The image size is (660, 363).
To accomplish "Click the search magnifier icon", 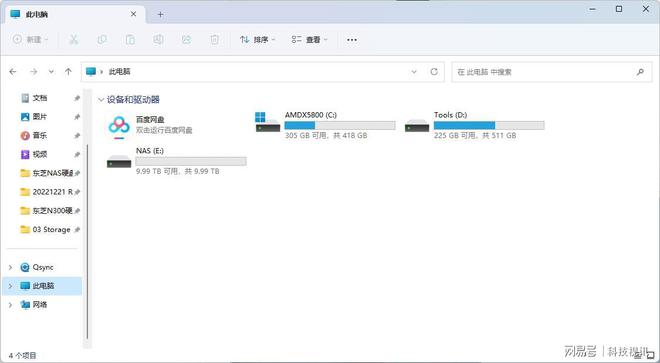I will click(x=640, y=72).
